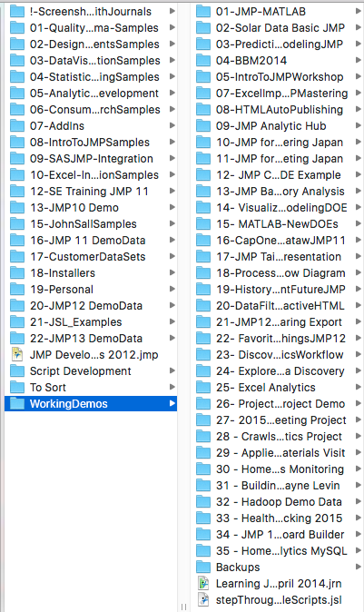Click the WorkingDemos folder icon

[x=17, y=403]
